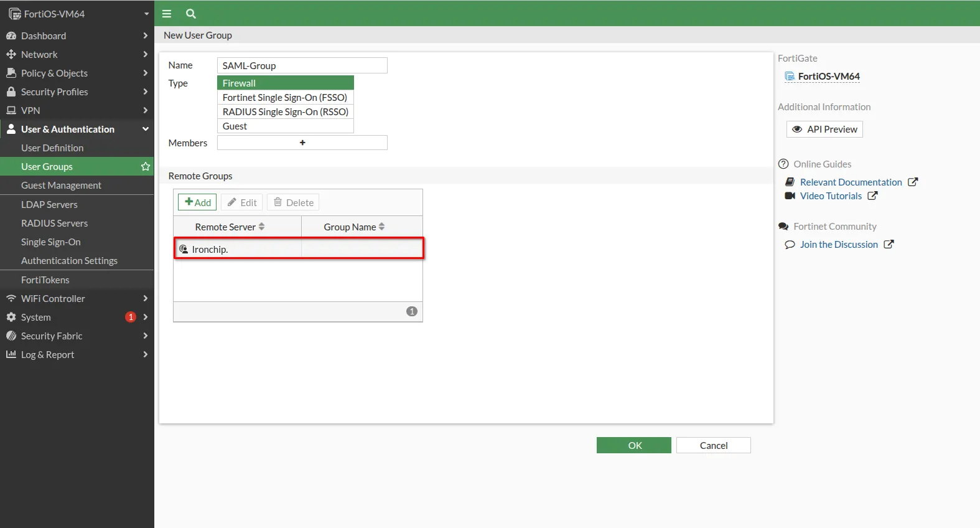Screen dimensions: 980x528
Task: Click the row count badge in table footer
Action: tap(412, 311)
